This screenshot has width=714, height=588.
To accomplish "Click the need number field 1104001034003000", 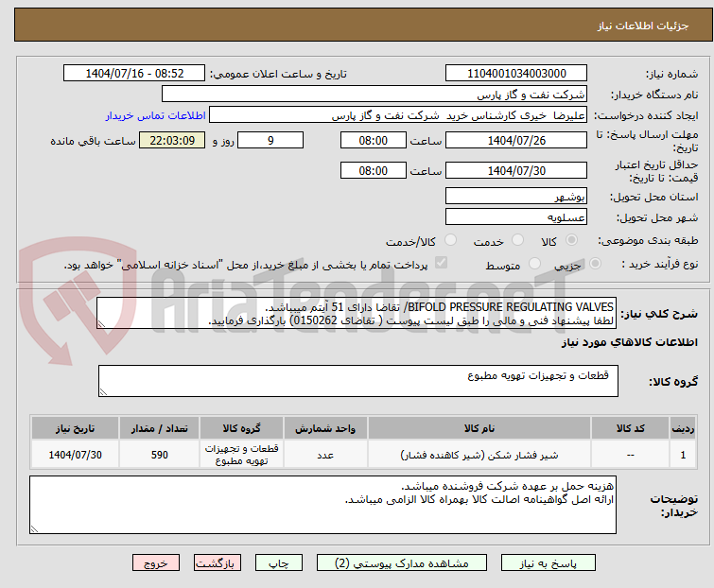I will (516, 74).
